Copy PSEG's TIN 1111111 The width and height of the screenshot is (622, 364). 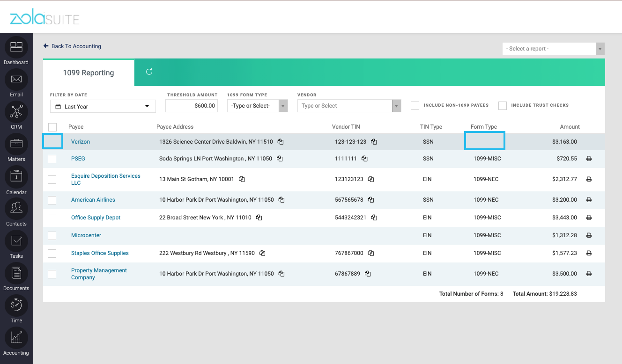[364, 159]
